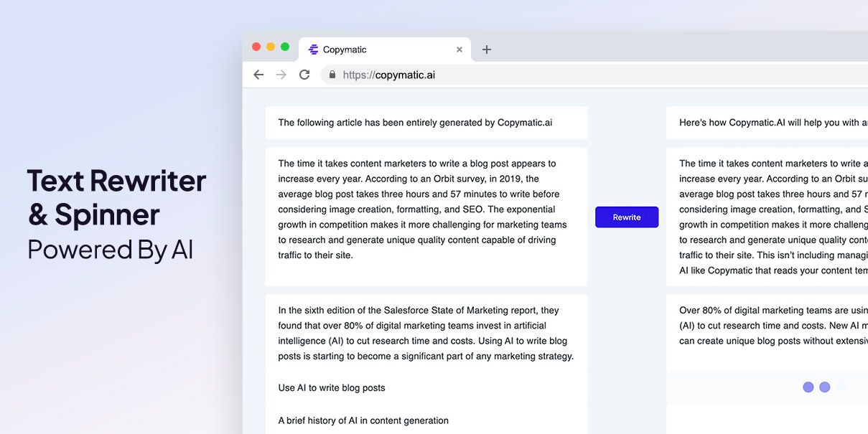Click the paragraph starting 'In the sixth edition of the Salesforce'
The width and height of the screenshot is (868, 434).
(426, 333)
